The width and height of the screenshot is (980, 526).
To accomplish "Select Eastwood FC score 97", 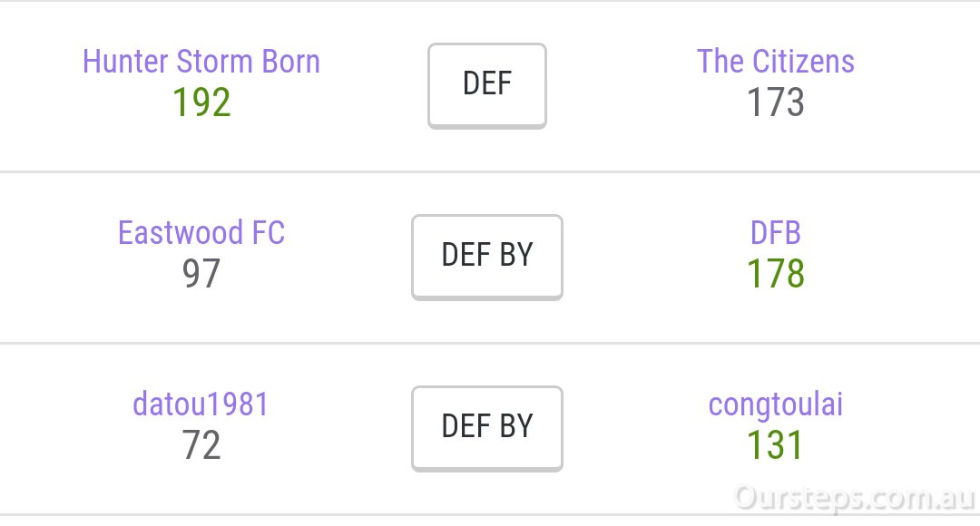I will (201, 273).
